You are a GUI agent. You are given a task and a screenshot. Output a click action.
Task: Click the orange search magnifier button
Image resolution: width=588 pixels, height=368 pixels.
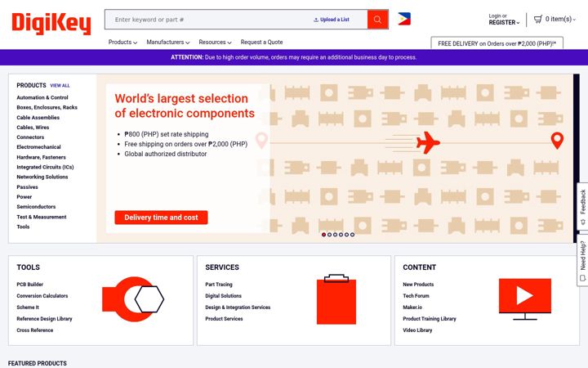tap(377, 20)
